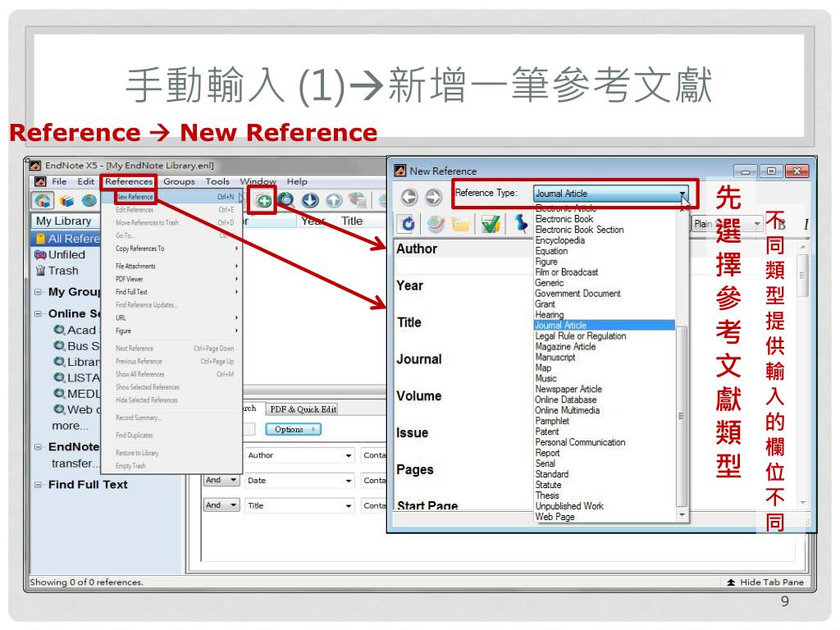The width and height of the screenshot is (840, 630).
Task: Open the Tools menu
Action: click(x=217, y=181)
